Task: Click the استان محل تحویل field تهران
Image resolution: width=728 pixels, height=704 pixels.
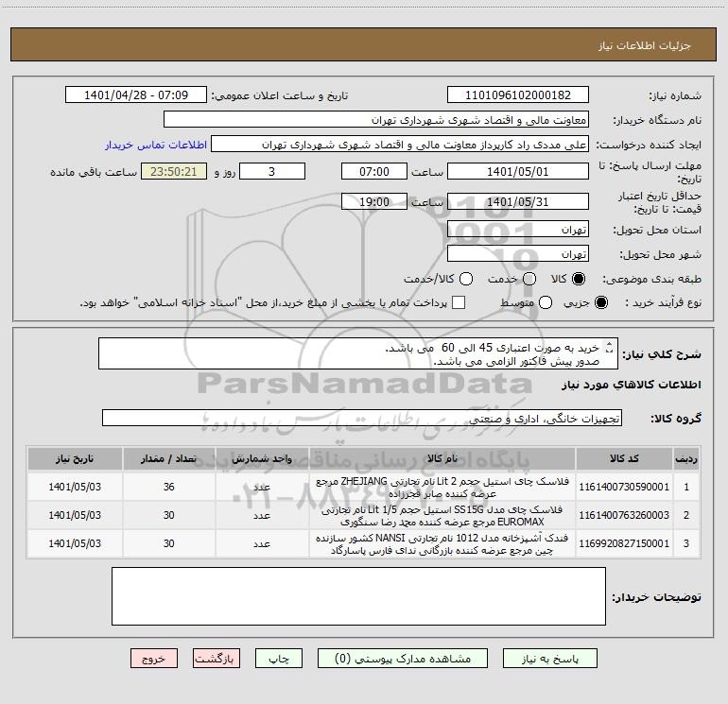Action: tap(518, 229)
